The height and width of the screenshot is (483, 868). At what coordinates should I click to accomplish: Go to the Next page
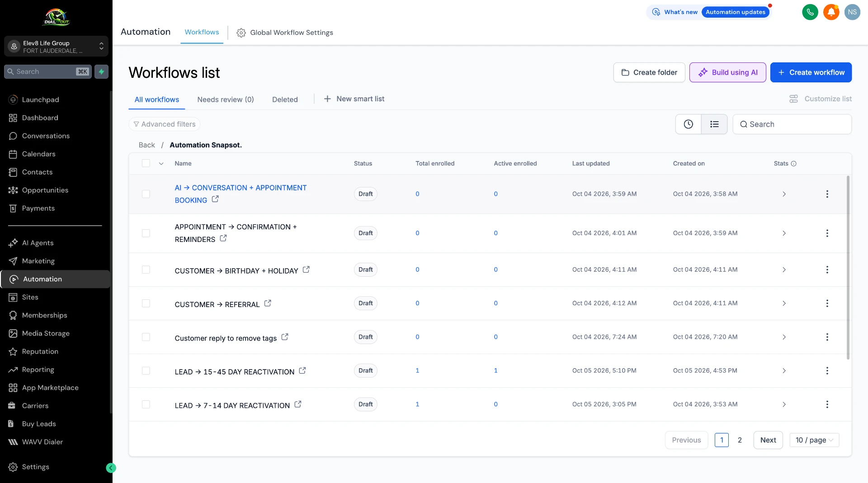pos(768,440)
